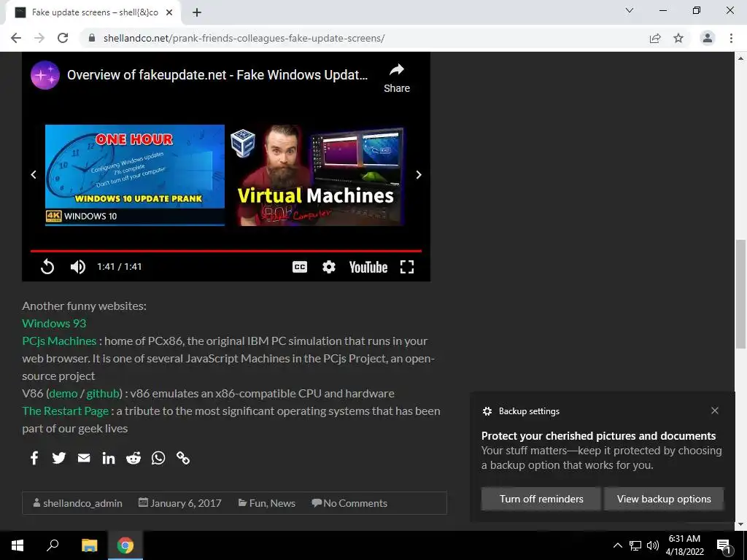Show hidden system tray icons

[617, 545]
